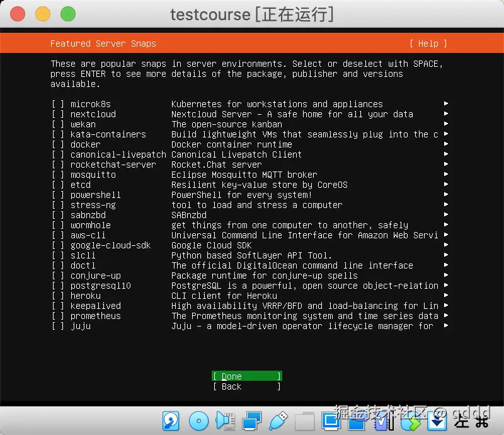Enable the rocketchat-server checkbox

(x=58, y=165)
